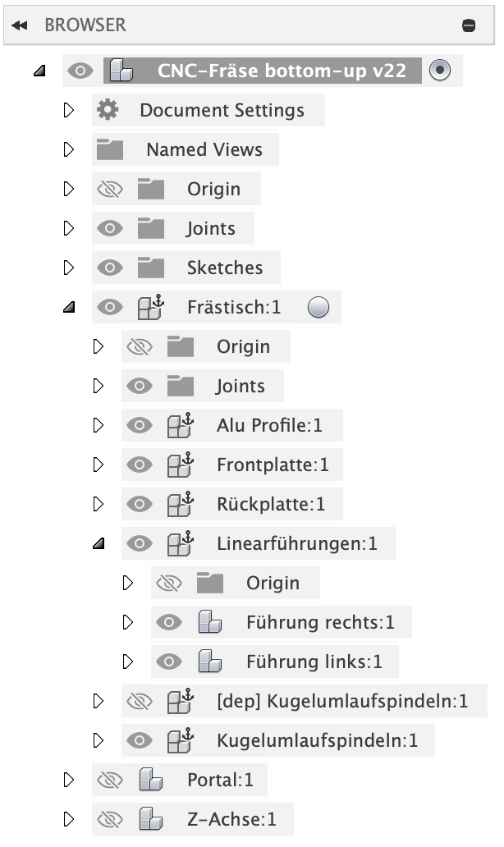Click the Alu Profile component icon
The height and width of the screenshot is (847, 504).
[179, 425]
